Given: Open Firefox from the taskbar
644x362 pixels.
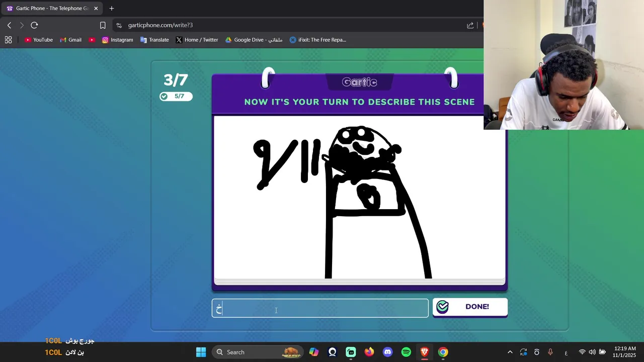Looking at the screenshot, I should coord(369,352).
